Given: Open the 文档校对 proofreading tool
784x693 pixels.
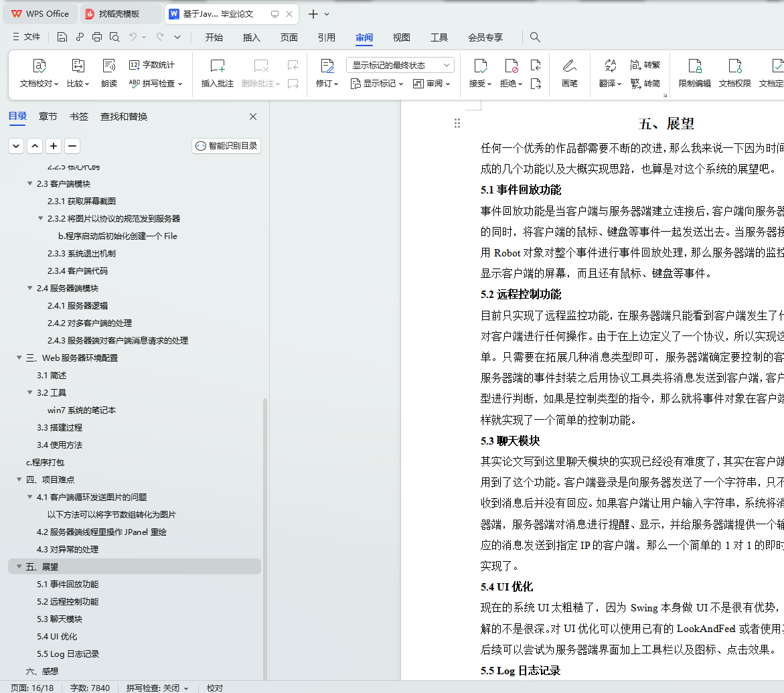Looking at the screenshot, I should pyautogui.click(x=39, y=73).
